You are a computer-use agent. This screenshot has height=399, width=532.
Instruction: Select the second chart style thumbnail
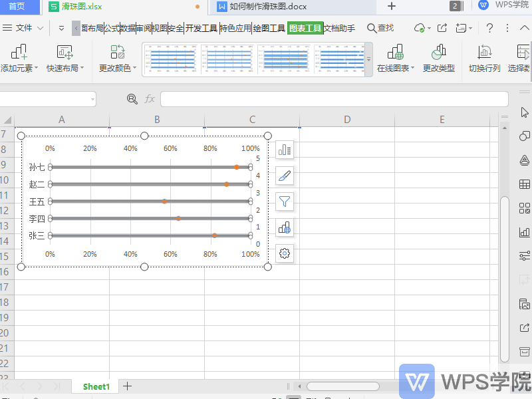(227, 59)
